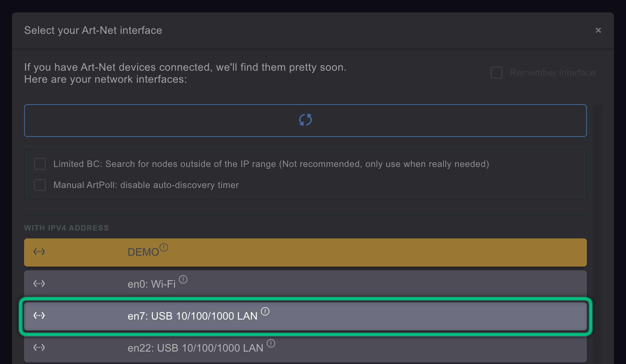This screenshot has width=626, height=364.
Task: Click the Remember interface label
Action: click(x=553, y=73)
